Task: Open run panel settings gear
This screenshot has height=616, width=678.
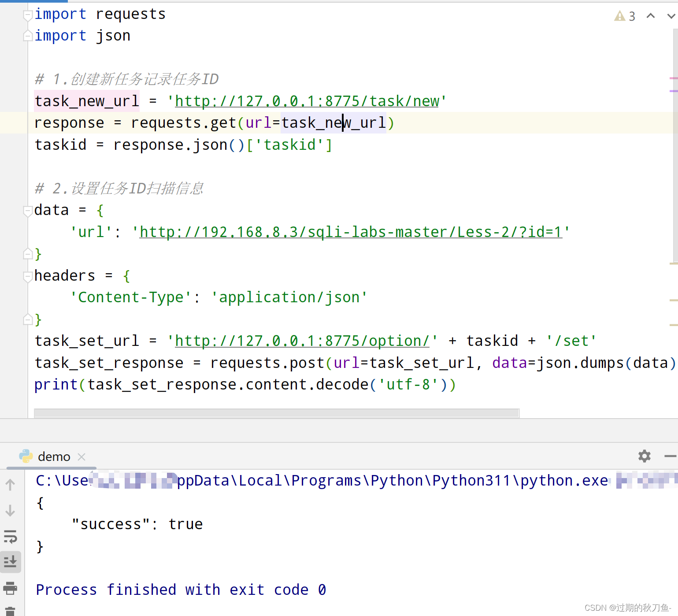Action: coord(645,456)
